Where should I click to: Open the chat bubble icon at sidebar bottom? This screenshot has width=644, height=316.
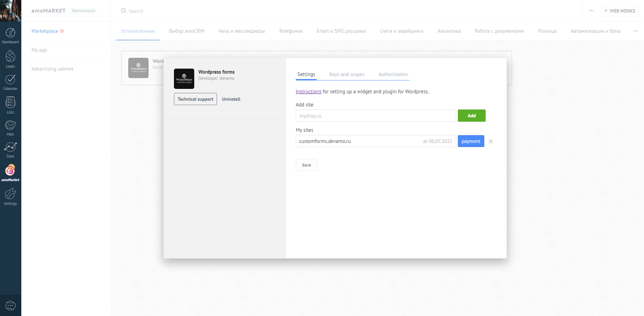(x=10, y=306)
